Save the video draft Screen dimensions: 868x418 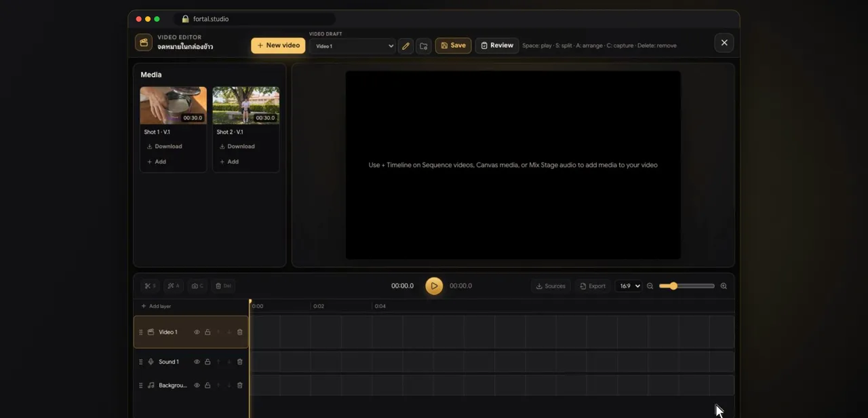point(453,45)
